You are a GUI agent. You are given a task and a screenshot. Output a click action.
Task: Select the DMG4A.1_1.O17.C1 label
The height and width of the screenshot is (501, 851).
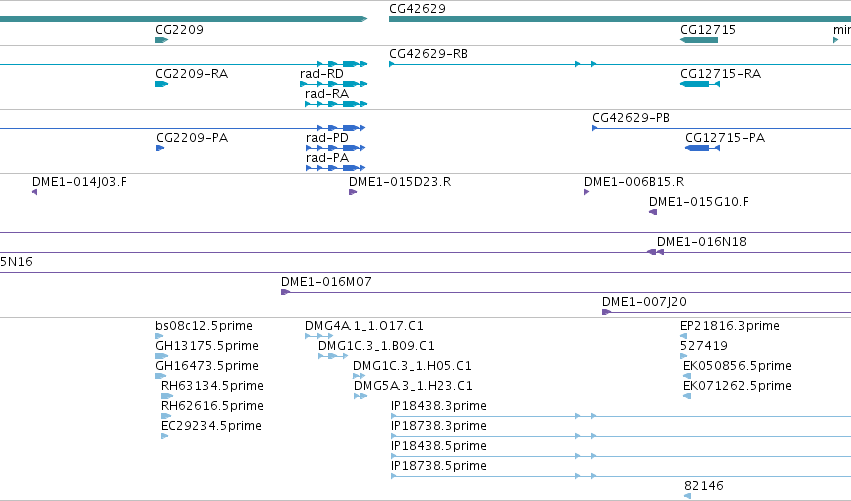tap(364, 326)
